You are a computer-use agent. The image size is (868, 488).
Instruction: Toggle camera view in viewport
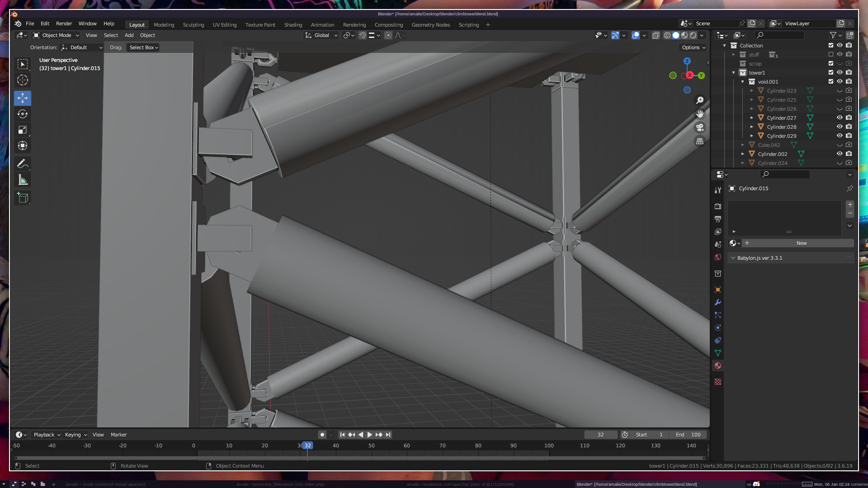pos(700,127)
